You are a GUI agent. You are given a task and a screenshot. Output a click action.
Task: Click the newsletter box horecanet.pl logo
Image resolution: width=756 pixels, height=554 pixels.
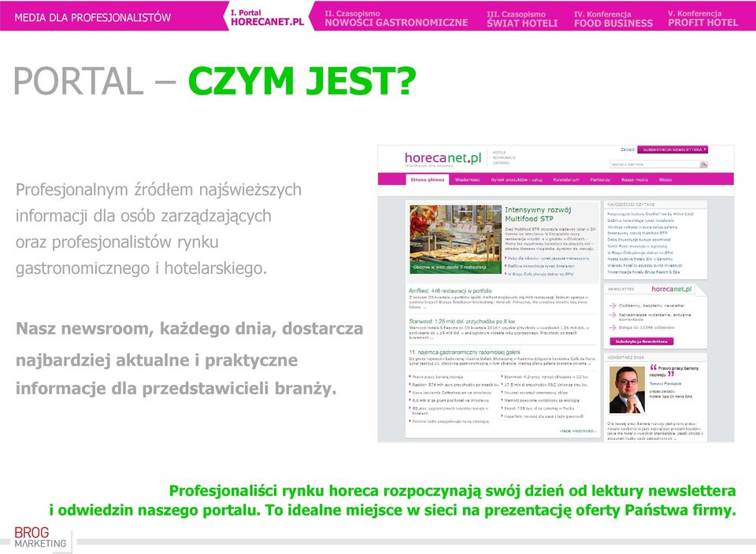click(x=671, y=289)
